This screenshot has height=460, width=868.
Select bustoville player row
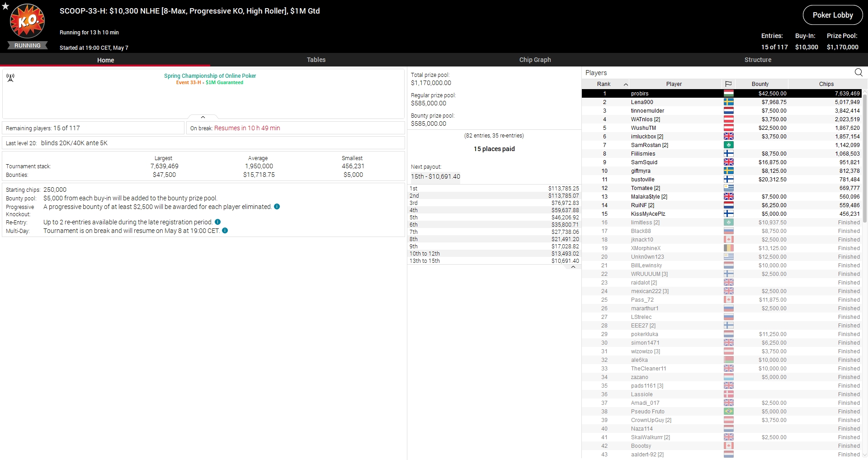722,180
